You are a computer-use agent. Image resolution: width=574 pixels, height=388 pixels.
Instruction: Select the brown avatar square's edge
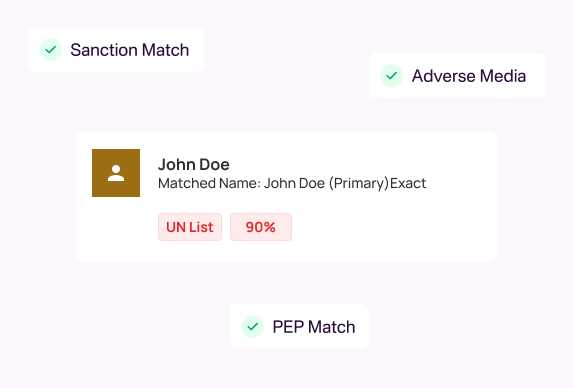(94, 173)
